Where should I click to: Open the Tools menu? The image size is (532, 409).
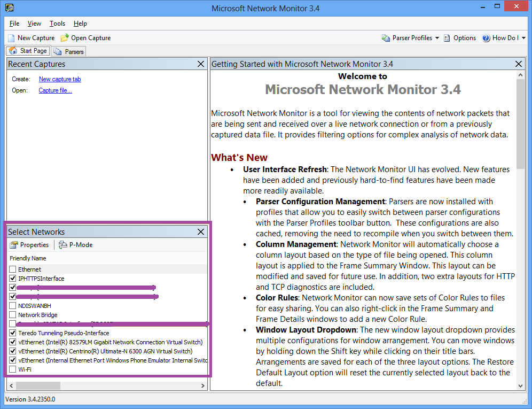(x=57, y=24)
